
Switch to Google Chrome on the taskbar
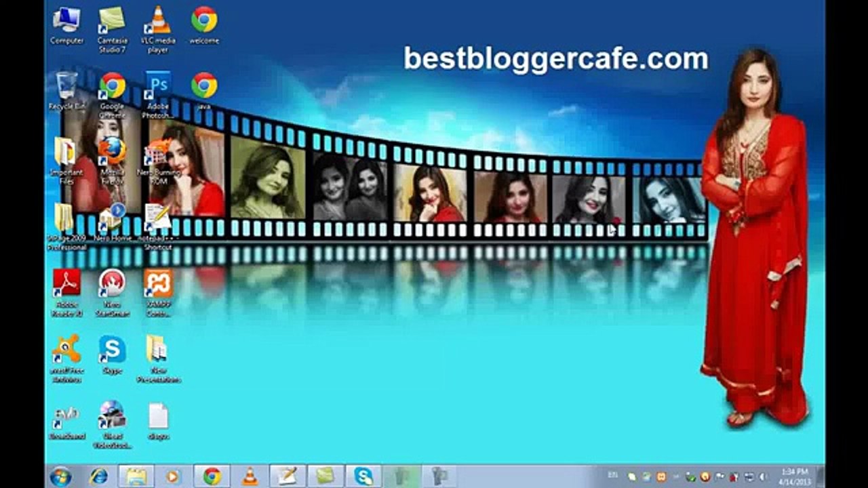pyautogui.click(x=212, y=476)
